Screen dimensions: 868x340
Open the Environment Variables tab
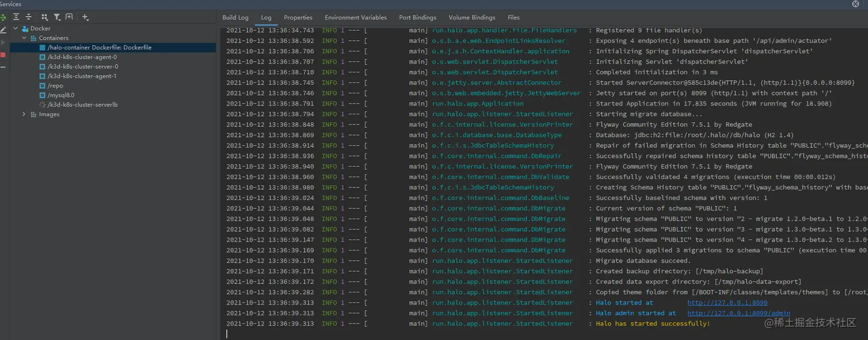[x=355, y=17]
